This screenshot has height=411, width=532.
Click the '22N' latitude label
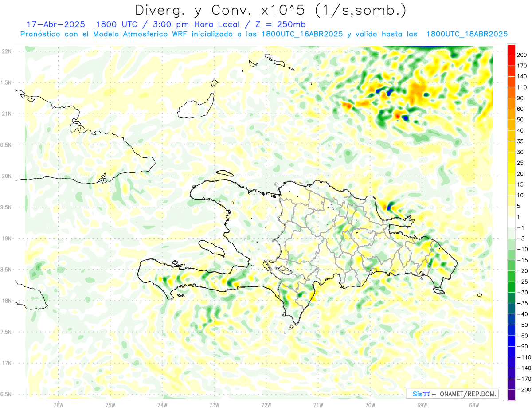click(x=8, y=51)
